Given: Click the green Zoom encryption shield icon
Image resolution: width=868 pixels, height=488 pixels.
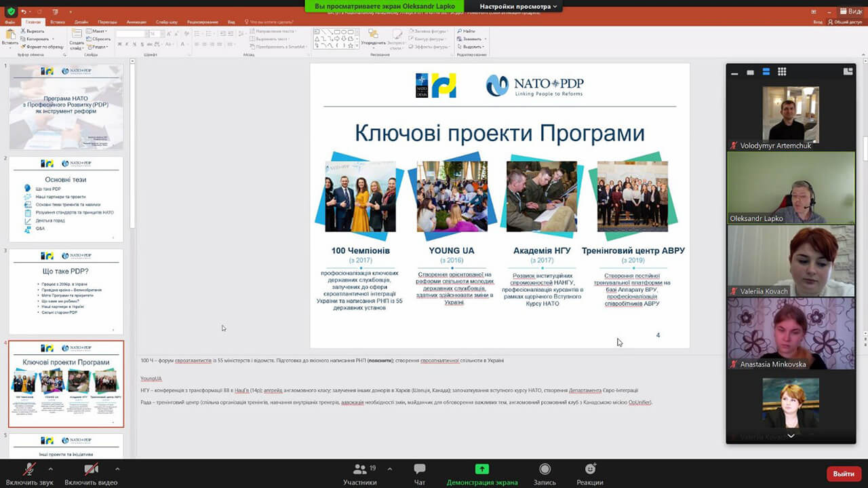Looking at the screenshot, I should [11, 12].
